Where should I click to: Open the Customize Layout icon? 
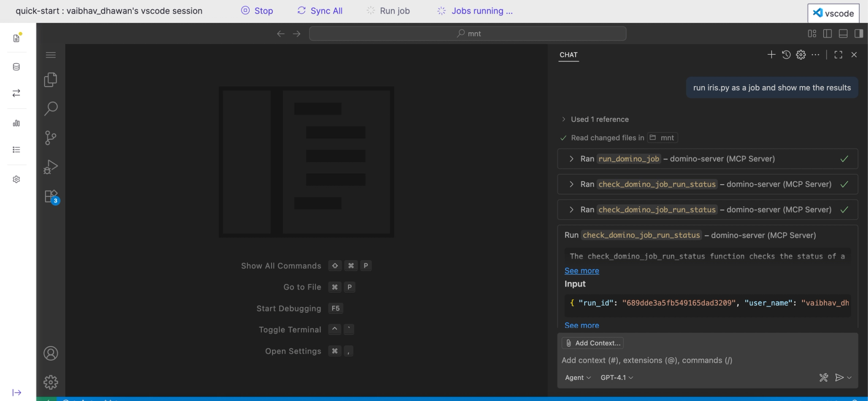pos(812,33)
